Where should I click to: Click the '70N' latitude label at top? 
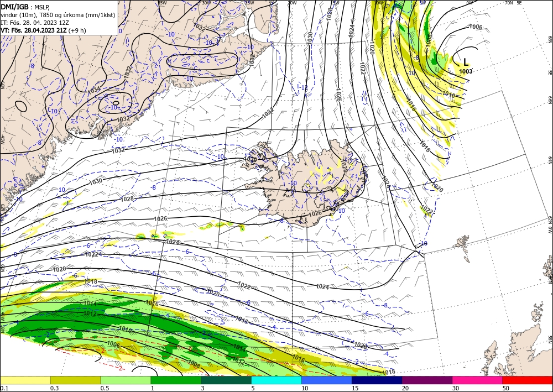coord(509,3)
